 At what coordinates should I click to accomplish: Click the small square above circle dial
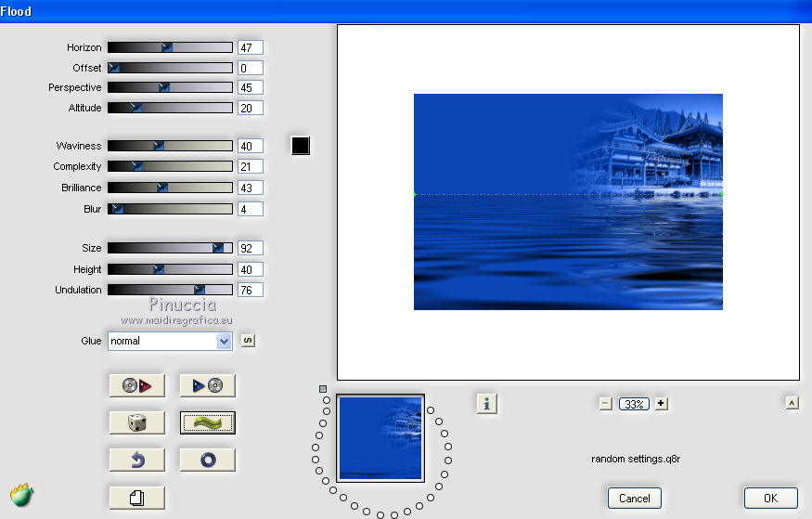tap(323, 389)
